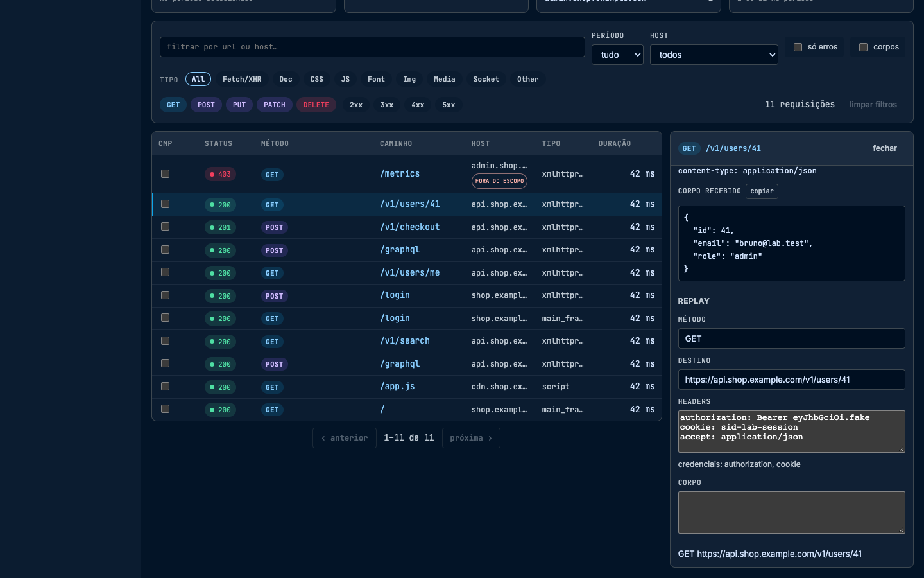This screenshot has height=578, width=924.
Task: Click the "FORA DO ESCOPO" badge
Action: pos(499,181)
